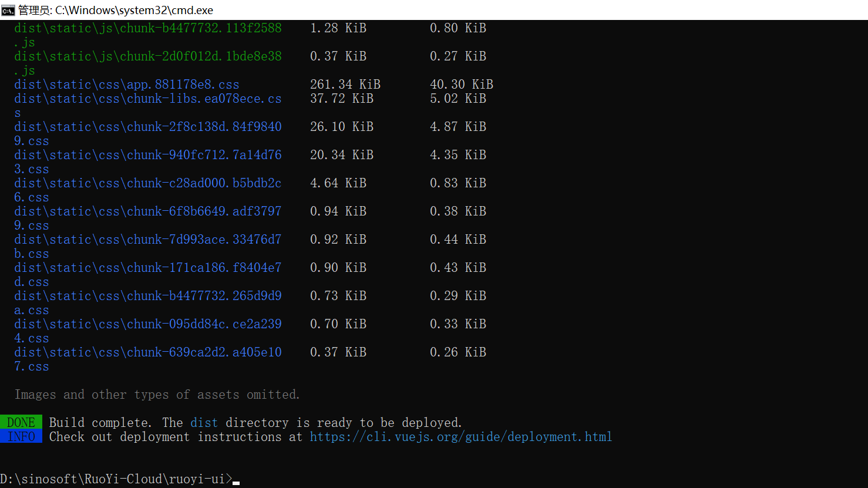Select file path chunk-171ca186.f8404e7

tap(148, 268)
